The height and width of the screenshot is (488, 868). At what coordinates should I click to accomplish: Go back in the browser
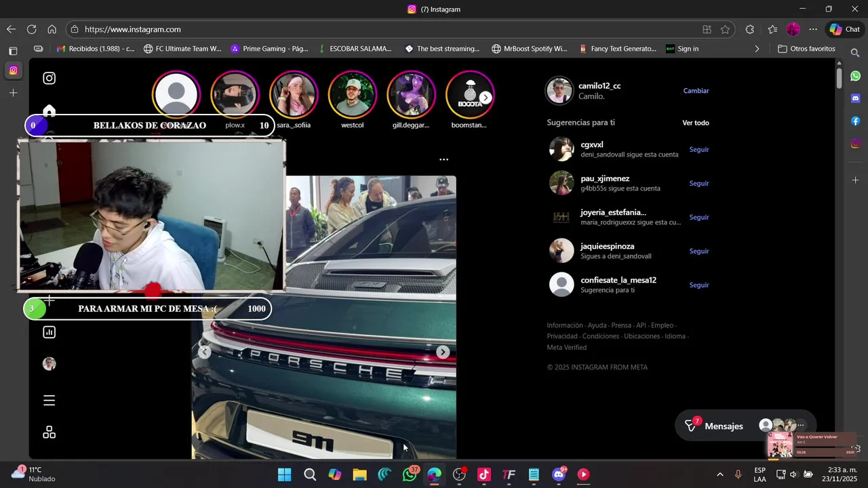pyautogui.click(x=11, y=29)
